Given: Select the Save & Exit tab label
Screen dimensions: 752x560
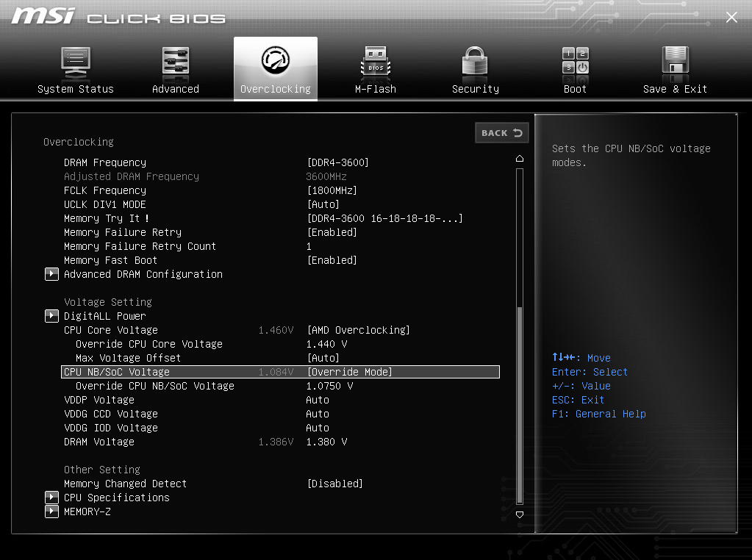Looking at the screenshot, I should [x=676, y=89].
